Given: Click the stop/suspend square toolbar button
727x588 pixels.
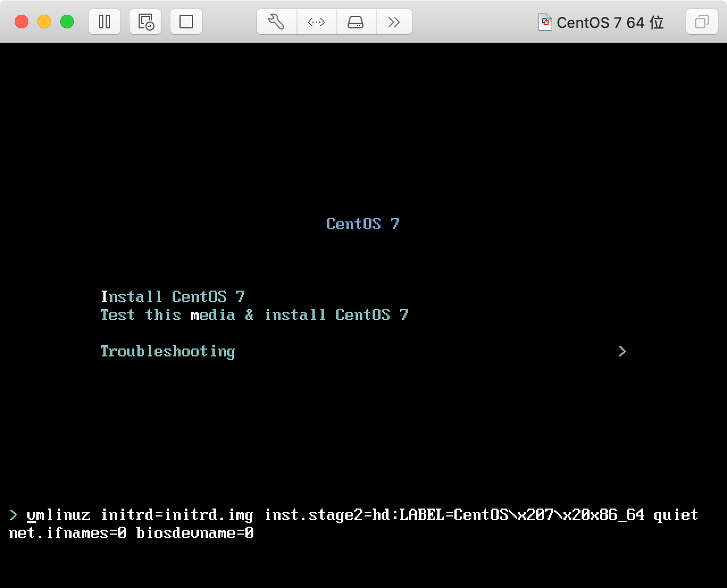Looking at the screenshot, I should pyautogui.click(x=186, y=22).
